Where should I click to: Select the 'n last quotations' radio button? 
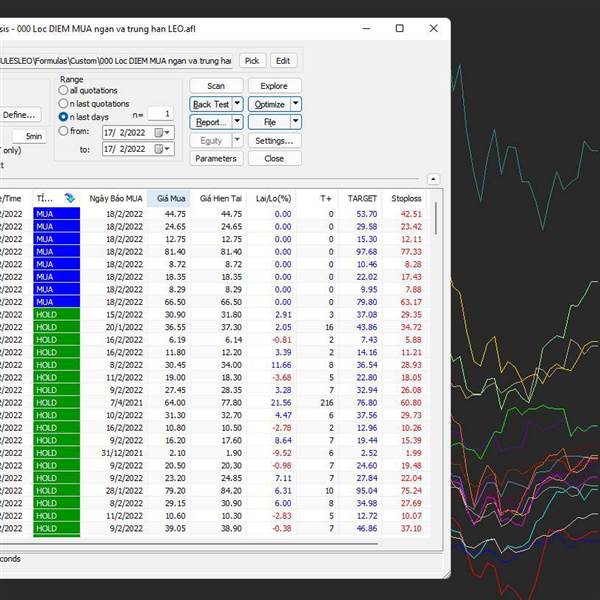click(x=65, y=103)
